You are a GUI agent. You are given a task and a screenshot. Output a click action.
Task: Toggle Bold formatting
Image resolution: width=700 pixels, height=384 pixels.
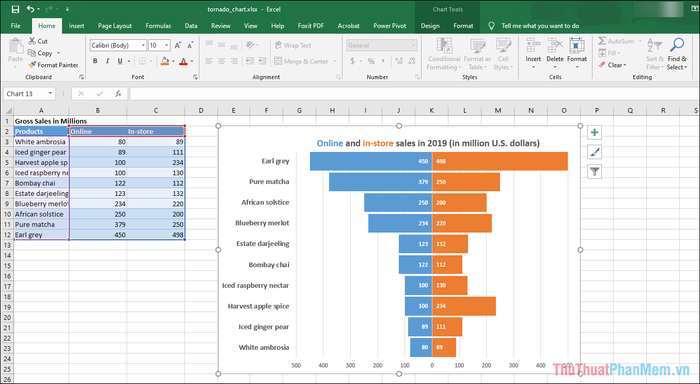(x=95, y=61)
